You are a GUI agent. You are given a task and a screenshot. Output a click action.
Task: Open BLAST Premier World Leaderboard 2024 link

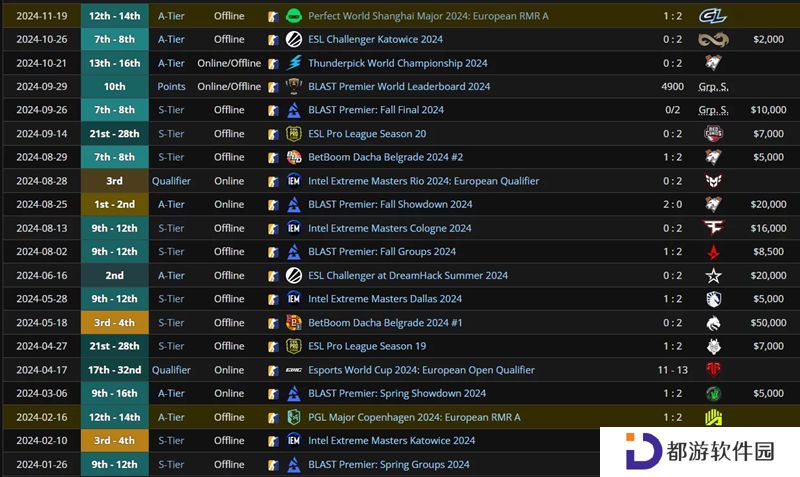[x=399, y=87]
